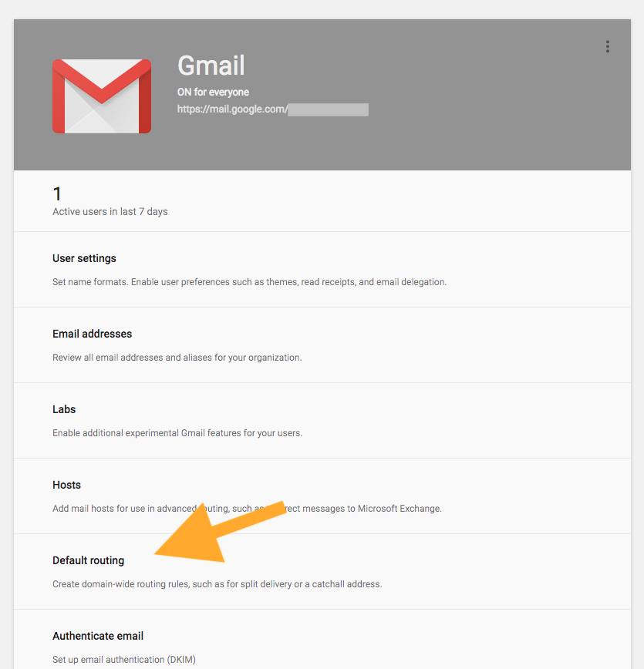This screenshot has width=644, height=669.
Task: Open the Hosts section
Action: [322, 496]
